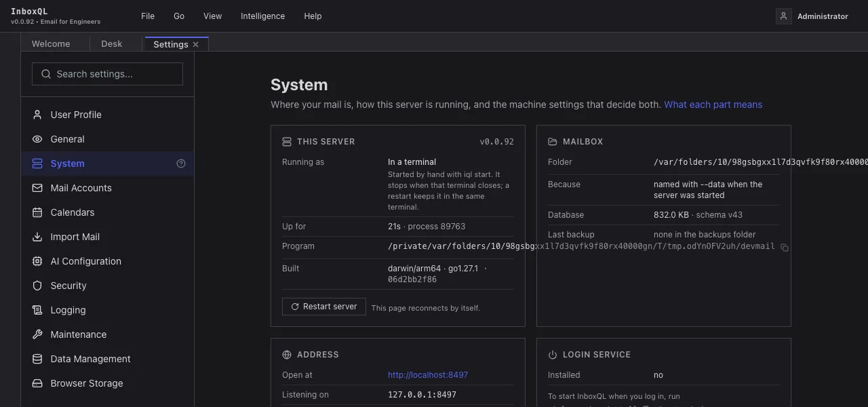Viewport: 868px width, 407px height.
Task: Click the Security shield icon
Action: pyautogui.click(x=37, y=286)
